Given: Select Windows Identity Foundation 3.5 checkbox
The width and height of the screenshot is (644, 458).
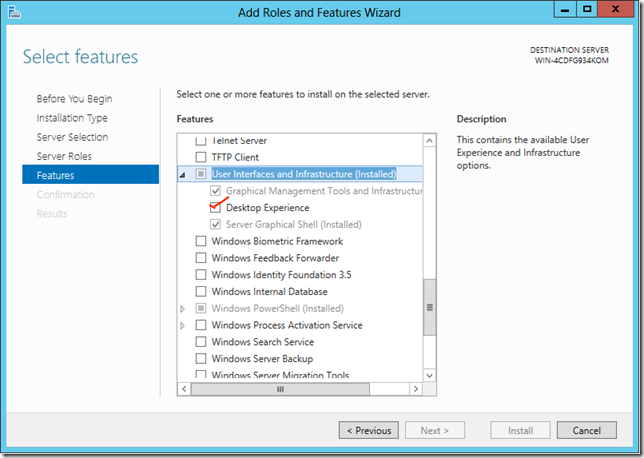Looking at the screenshot, I should click(201, 275).
